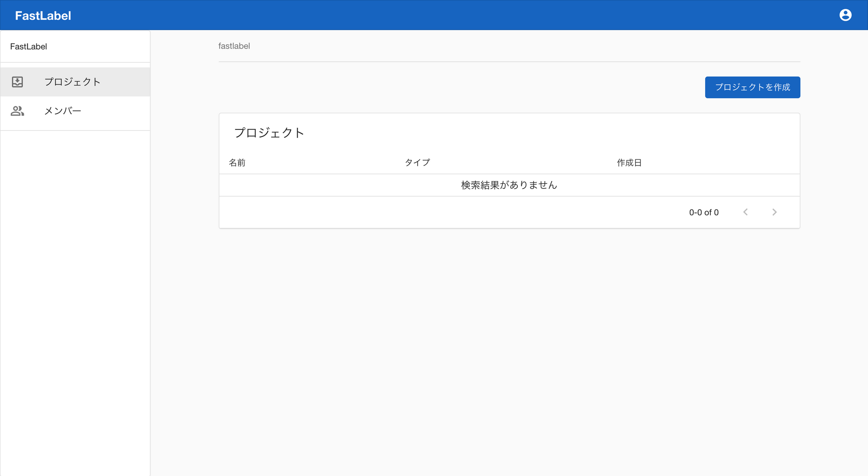Click the 名前 column header

point(237,162)
